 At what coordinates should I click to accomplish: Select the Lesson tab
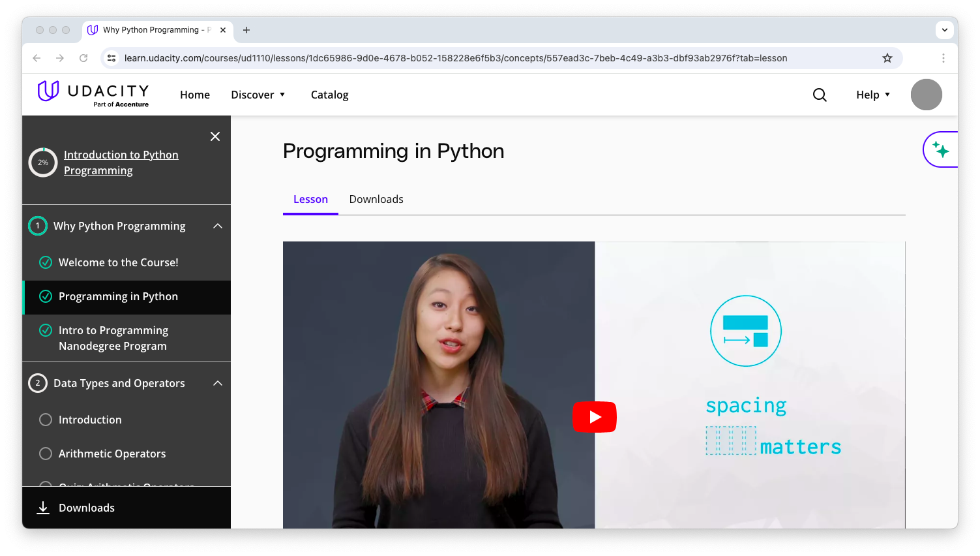310,199
